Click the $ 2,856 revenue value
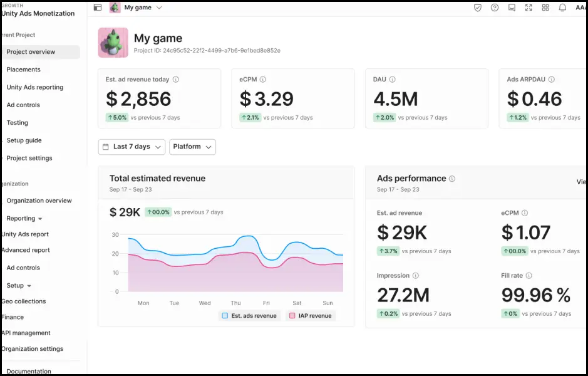588x376 pixels. pyautogui.click(x=138, y=99)
